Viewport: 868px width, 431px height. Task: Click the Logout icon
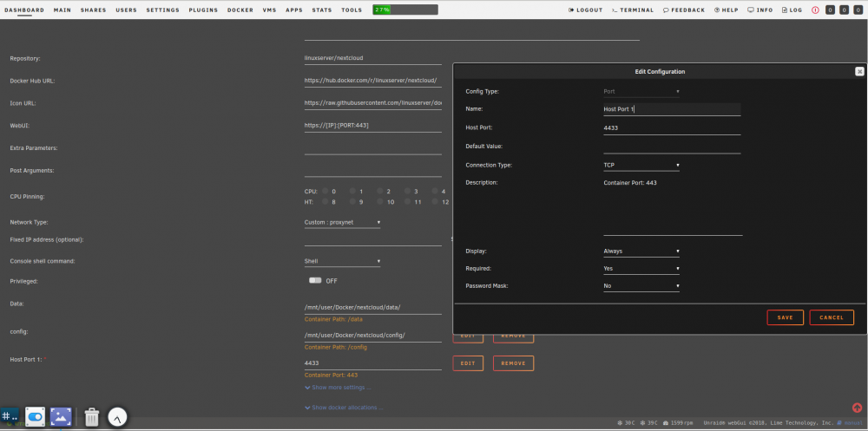(571, 10)
